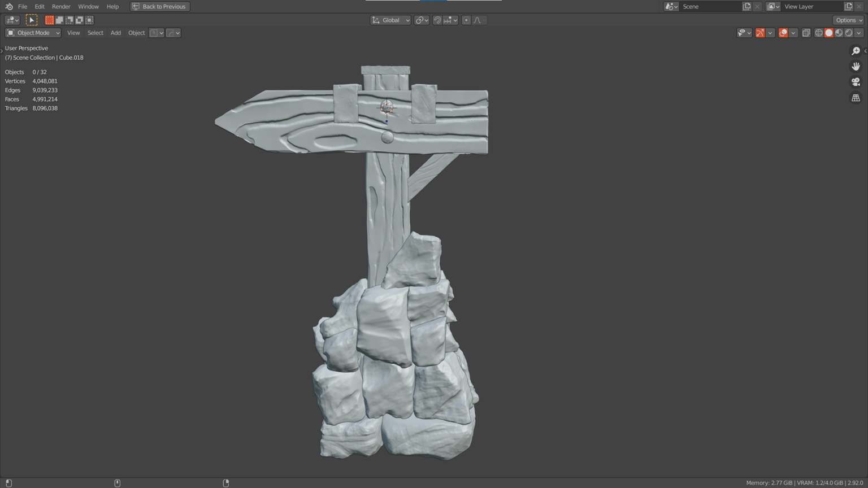Choose the set new selection mode icon
Viewport: 868px width, 488px height.
coord(49,20)
